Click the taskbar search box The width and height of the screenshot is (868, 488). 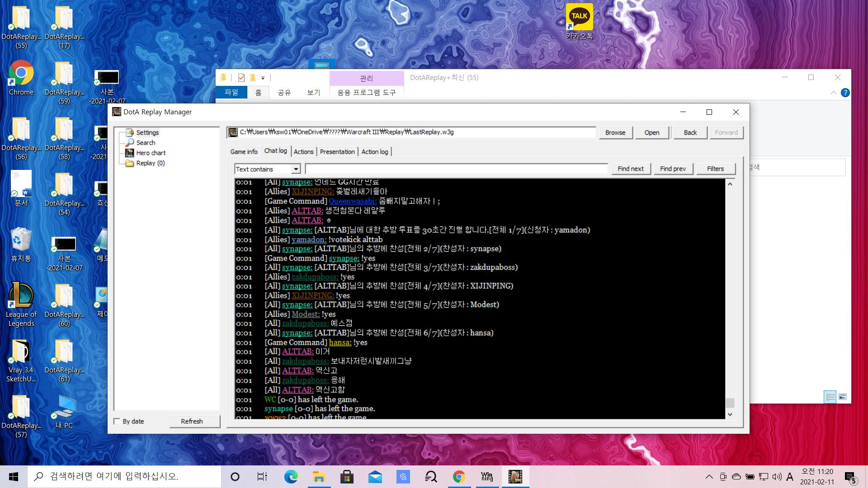pos(124,477)
